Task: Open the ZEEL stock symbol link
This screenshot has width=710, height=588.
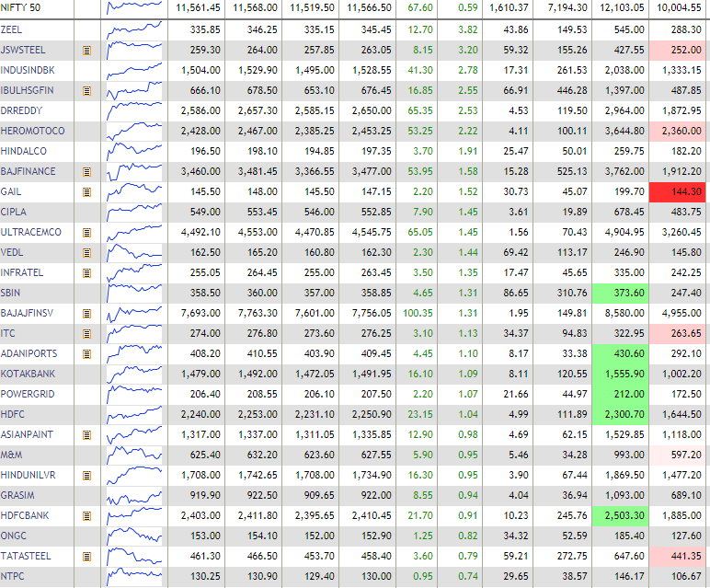Action: click(13, 29)
